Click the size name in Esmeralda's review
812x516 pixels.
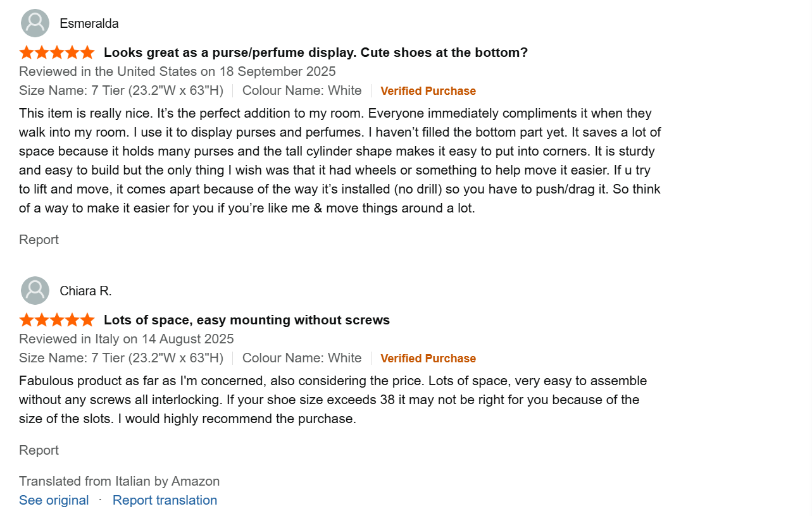click(x=121, y=90)
